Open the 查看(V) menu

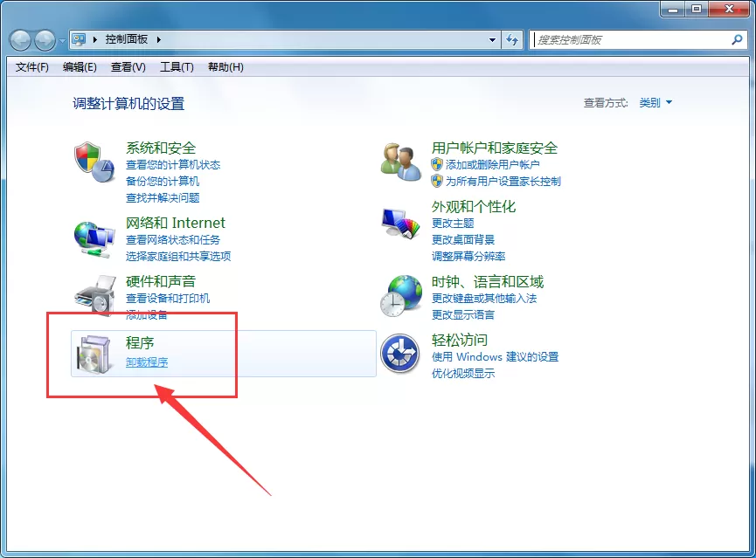pyautogui.click(x=128, y=67)
